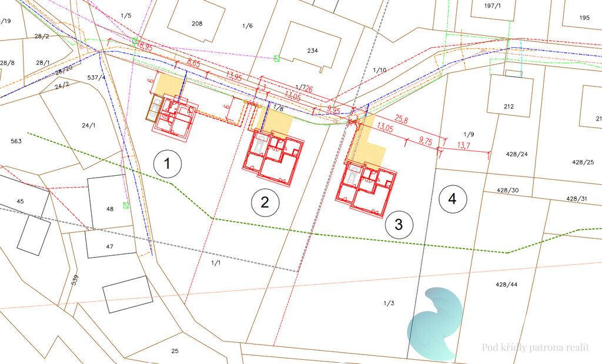Select the circled number 2 plot marker
Image resolution: width=602 pixels, height=364 pixels.
point(265,202)
